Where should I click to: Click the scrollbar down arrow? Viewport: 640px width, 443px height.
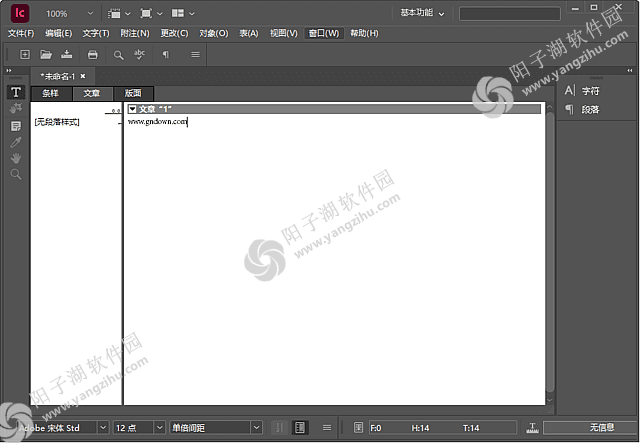tap(550, 400)
